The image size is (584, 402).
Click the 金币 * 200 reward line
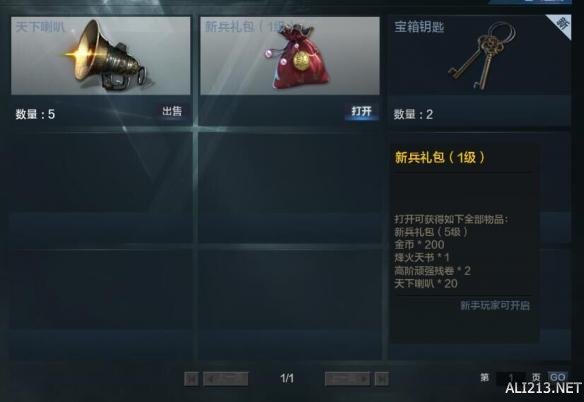coord(419,245)
